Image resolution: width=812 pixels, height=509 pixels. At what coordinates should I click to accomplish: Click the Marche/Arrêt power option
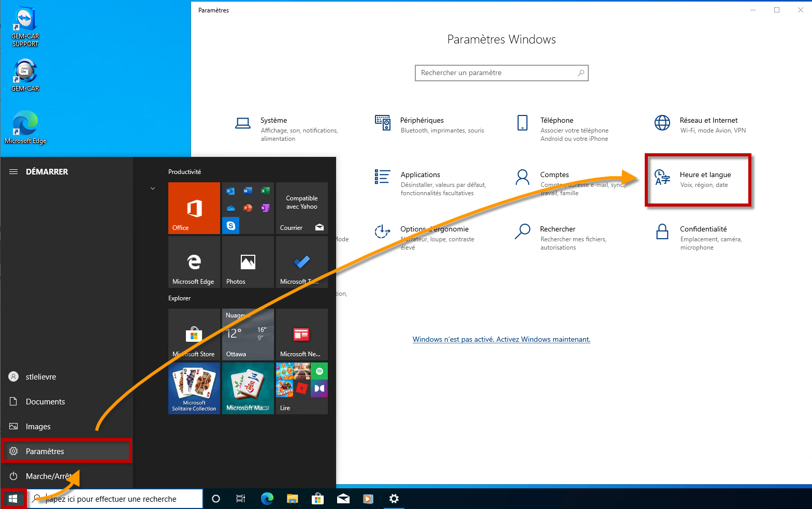pos(66,476)
